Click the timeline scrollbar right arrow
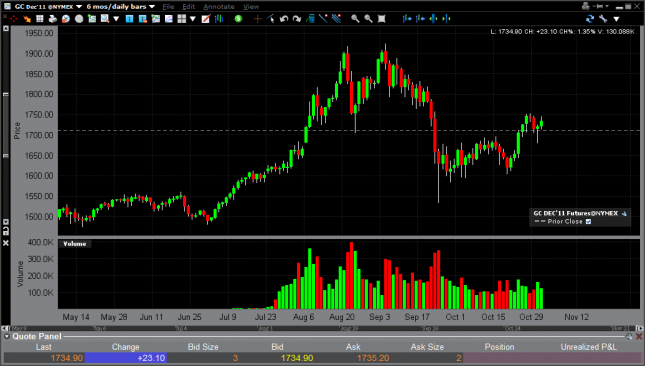This screenshot has height=366, width=645. tap(640, 328)
